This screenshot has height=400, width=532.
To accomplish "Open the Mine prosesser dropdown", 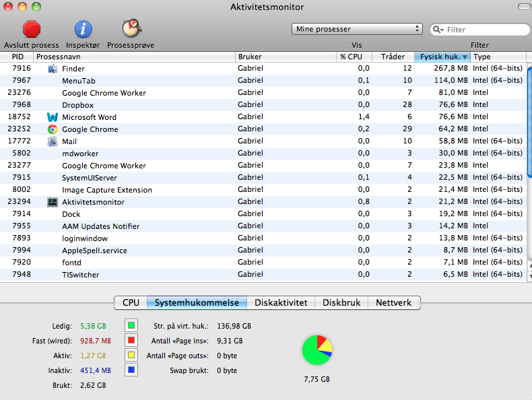I will 357,29.
